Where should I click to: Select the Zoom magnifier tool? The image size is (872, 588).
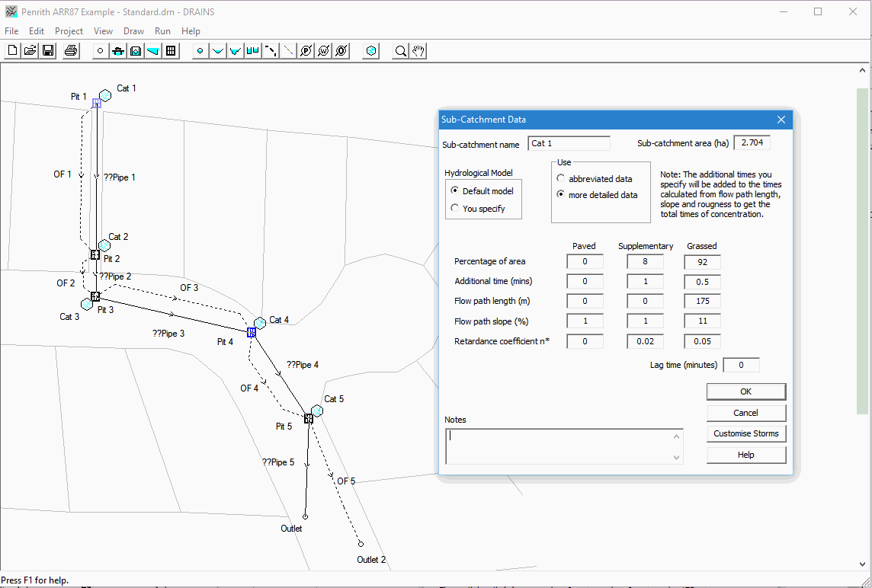pyautogui.click(x=400, y=51)
